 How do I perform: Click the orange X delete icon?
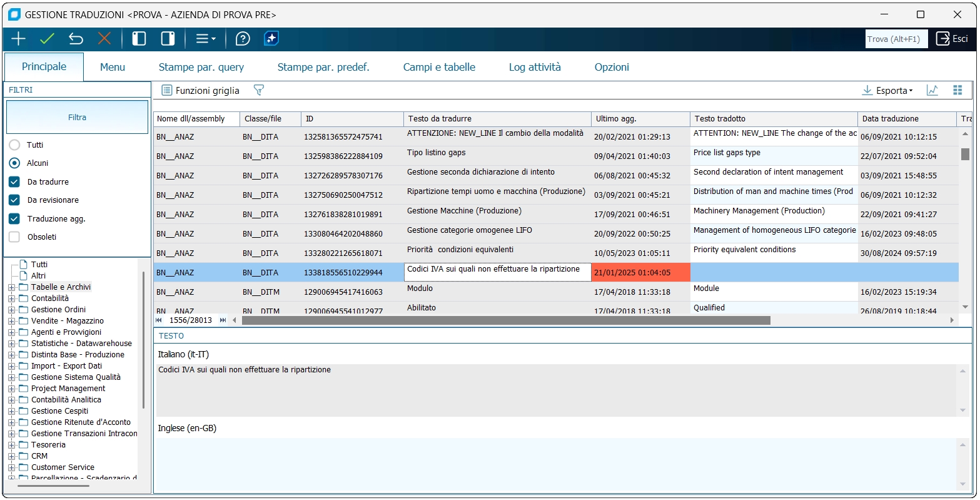click(104, 39)
